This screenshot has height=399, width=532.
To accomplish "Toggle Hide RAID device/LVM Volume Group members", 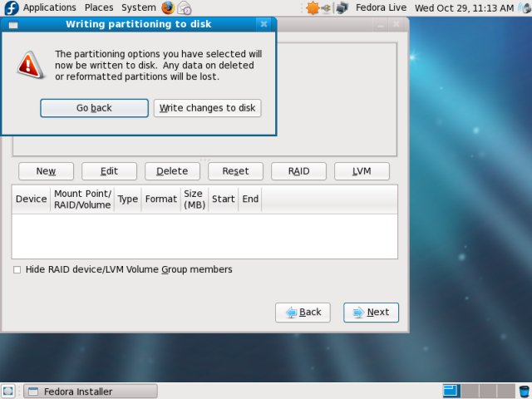I will tap(17, 269).
